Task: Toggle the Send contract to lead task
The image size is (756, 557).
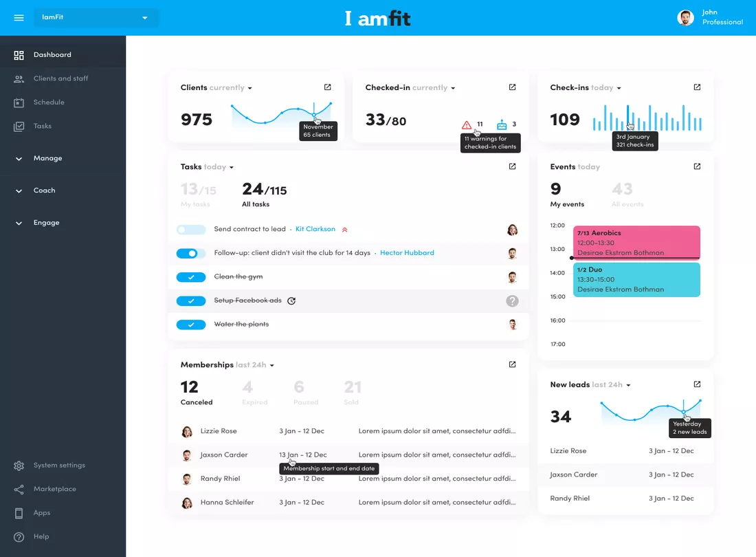Action: [x=191, y=230]
